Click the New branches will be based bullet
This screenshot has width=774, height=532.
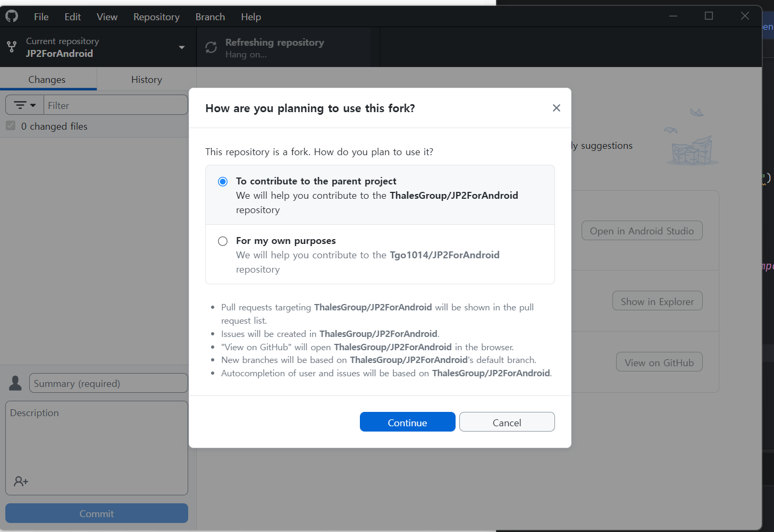pos(378,360)
